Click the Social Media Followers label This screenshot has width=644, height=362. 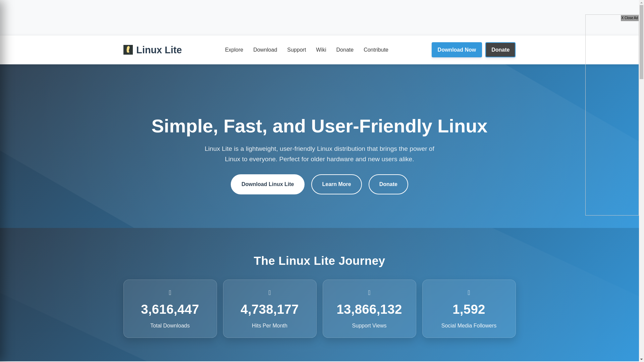469,326
